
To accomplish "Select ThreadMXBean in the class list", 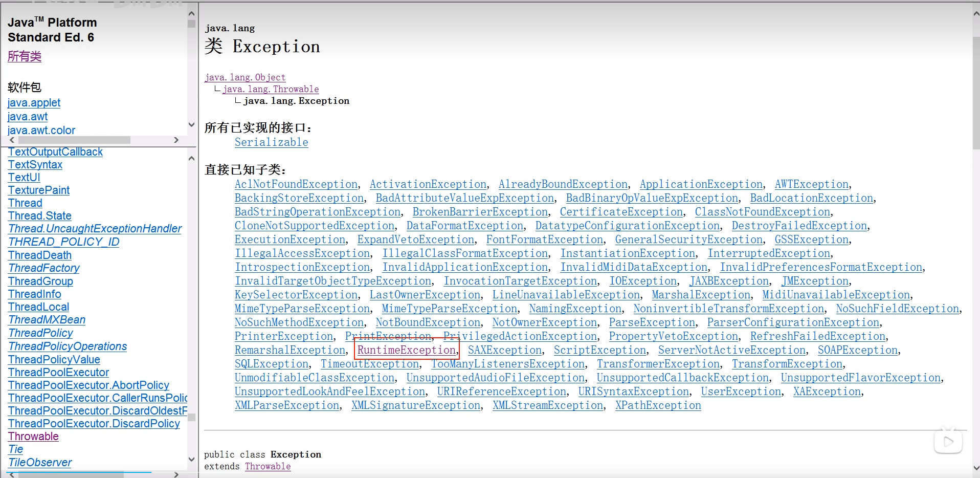I will (x=47, y=320).
